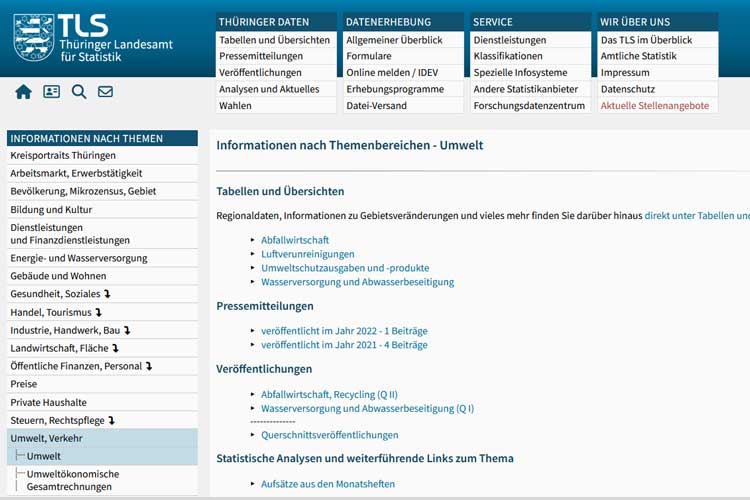Expand Öffentliche Finanzen, Personal arrow
Viewport: 750px width, 500px height.
(x=149, y=366)
